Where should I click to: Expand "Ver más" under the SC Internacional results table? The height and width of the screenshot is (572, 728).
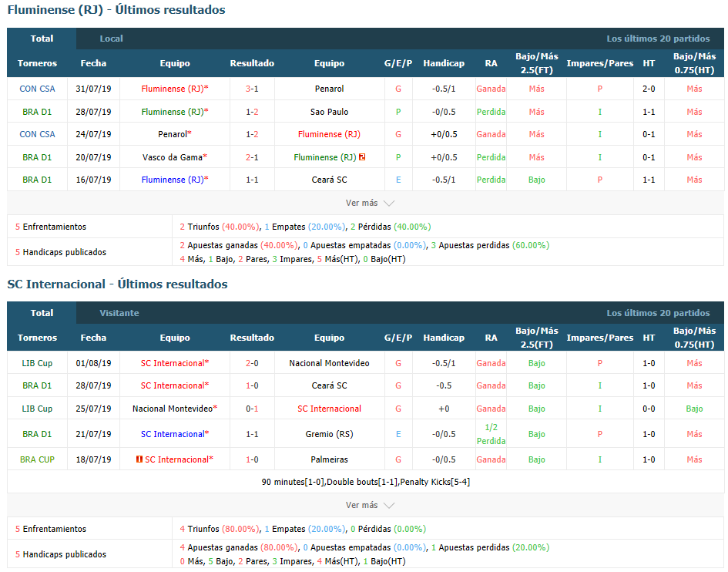(x=370, y=505)
